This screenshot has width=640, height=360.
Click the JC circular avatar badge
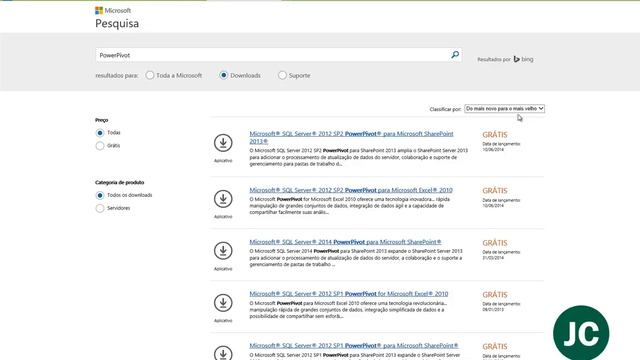point(581,333)
